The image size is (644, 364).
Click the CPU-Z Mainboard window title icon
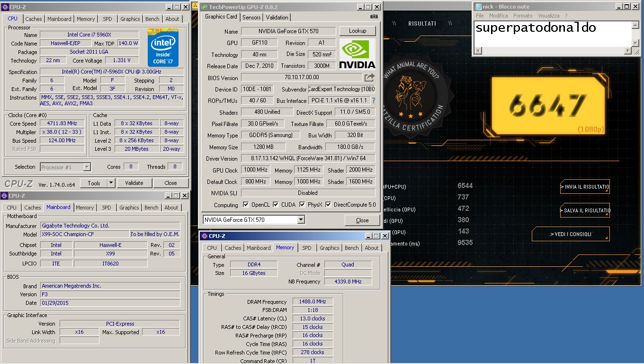[4, 196]
